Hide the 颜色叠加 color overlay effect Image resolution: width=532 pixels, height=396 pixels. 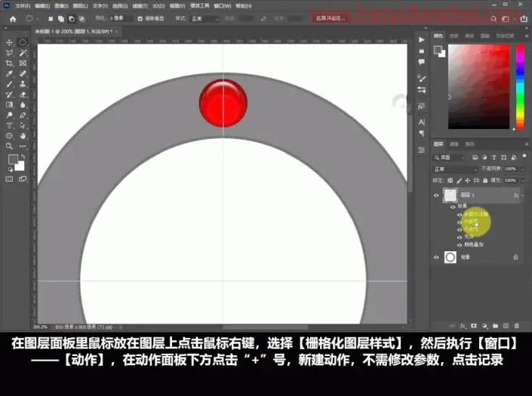click(x=460, y=244)
